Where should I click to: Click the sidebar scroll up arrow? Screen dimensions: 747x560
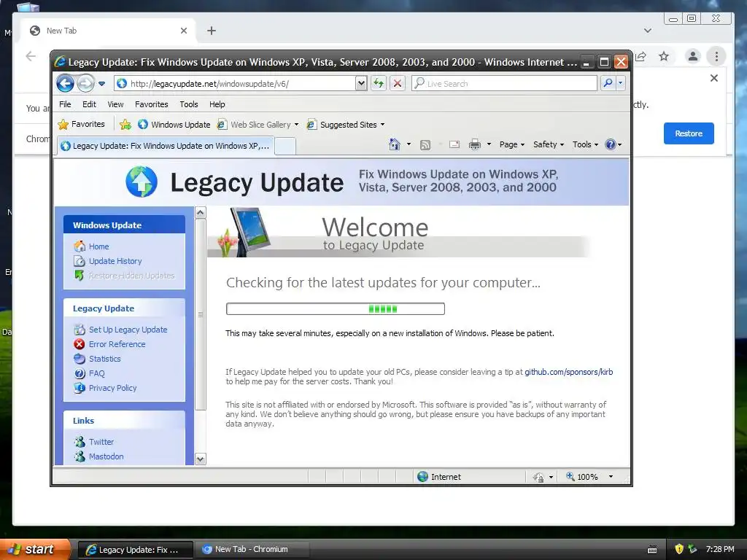(x=201, y=213)
